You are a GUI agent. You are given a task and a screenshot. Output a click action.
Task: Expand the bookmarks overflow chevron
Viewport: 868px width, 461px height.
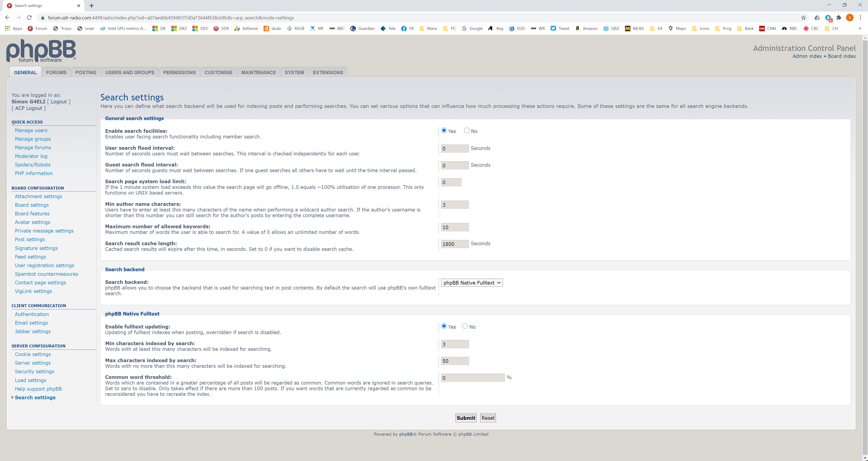pyautogui.click(x=860, y=29)
